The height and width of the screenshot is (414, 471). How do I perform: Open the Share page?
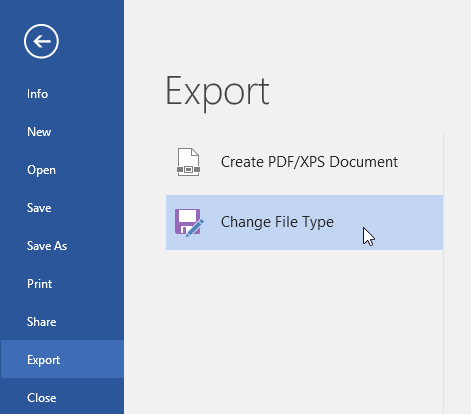click(41, 322)
